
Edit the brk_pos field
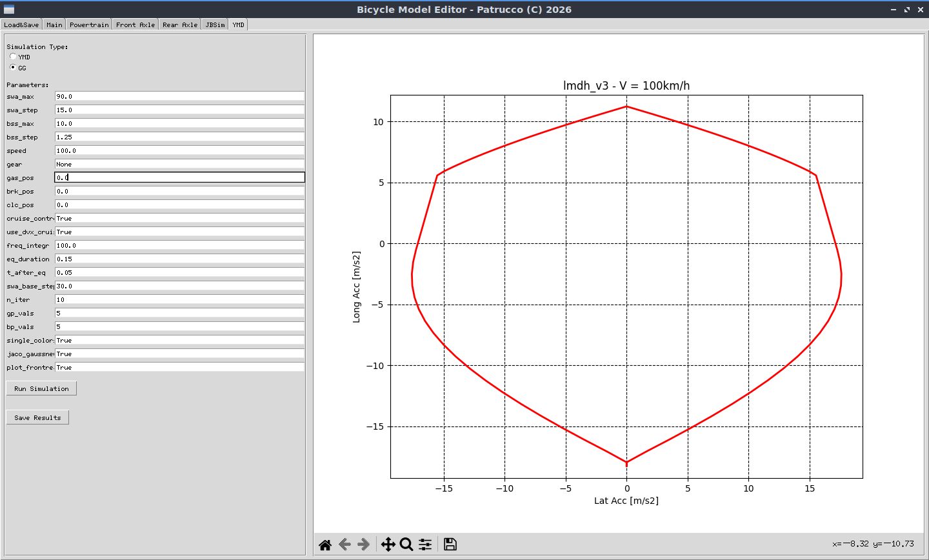tap(179, 191)
